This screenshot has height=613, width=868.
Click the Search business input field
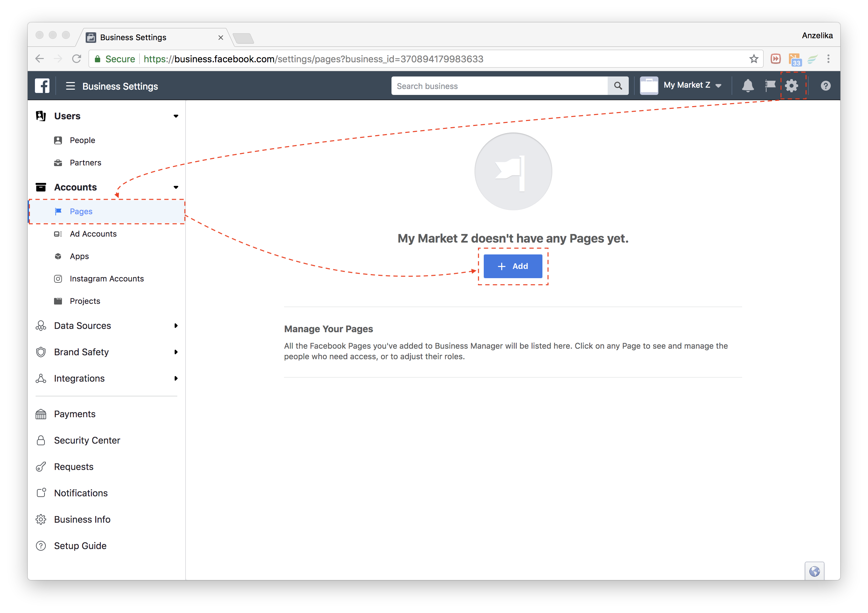pyautogui.click(x=501, y=86)
